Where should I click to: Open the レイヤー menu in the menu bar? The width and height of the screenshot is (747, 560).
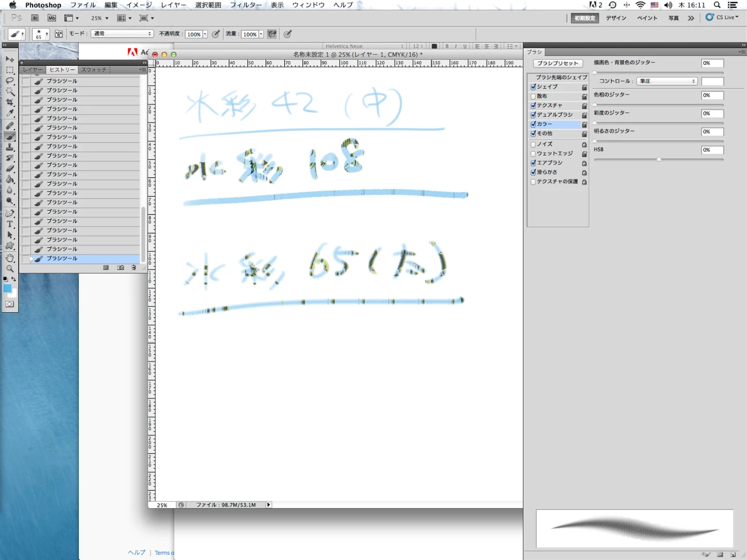click(173, 5)
